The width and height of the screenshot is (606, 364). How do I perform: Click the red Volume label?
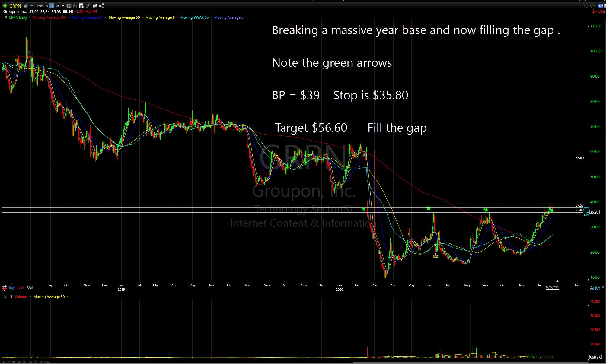(21, 297)
